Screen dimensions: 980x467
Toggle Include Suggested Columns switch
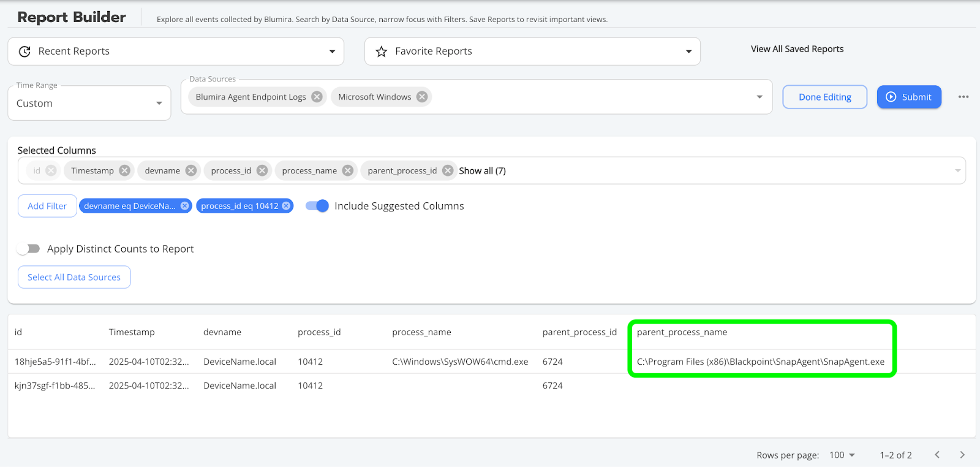click(x=317, y=206)
